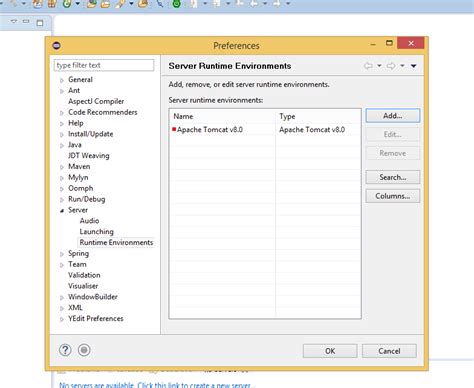Image resolution: width=474 pixels, height=388 pixels.
Task: Click the Search... button
Action: 393,177
